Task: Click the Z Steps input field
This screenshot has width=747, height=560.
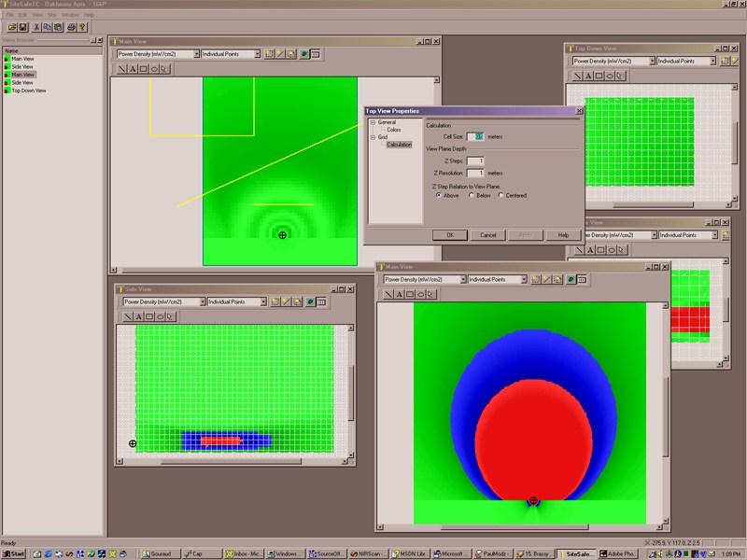Action: (475, 161)
